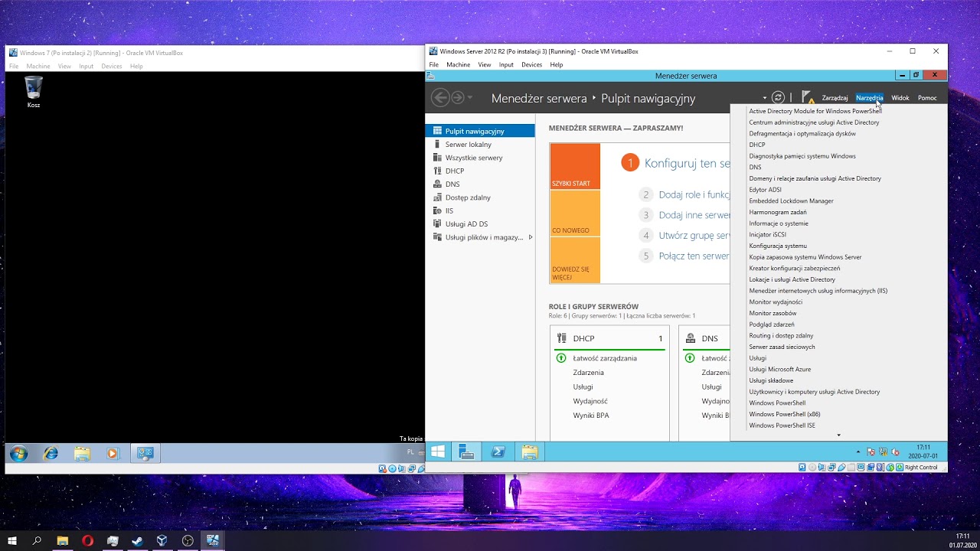Click 'Połącz ten serwer...' link

click(694, 256)
